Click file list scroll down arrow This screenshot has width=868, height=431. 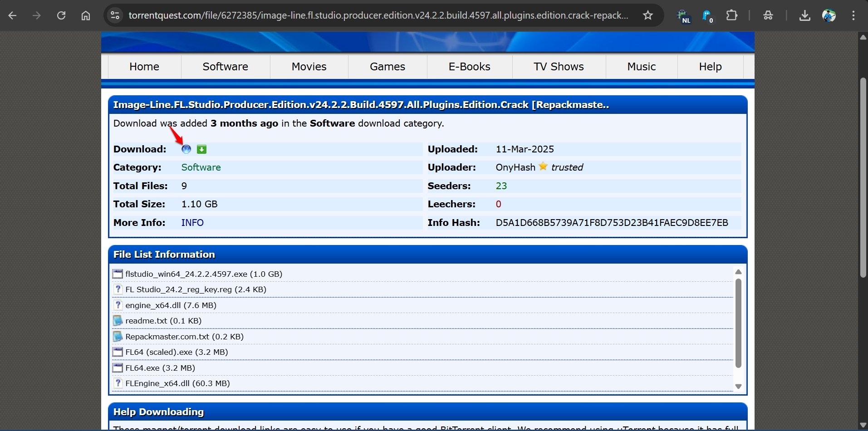(738, 387)
